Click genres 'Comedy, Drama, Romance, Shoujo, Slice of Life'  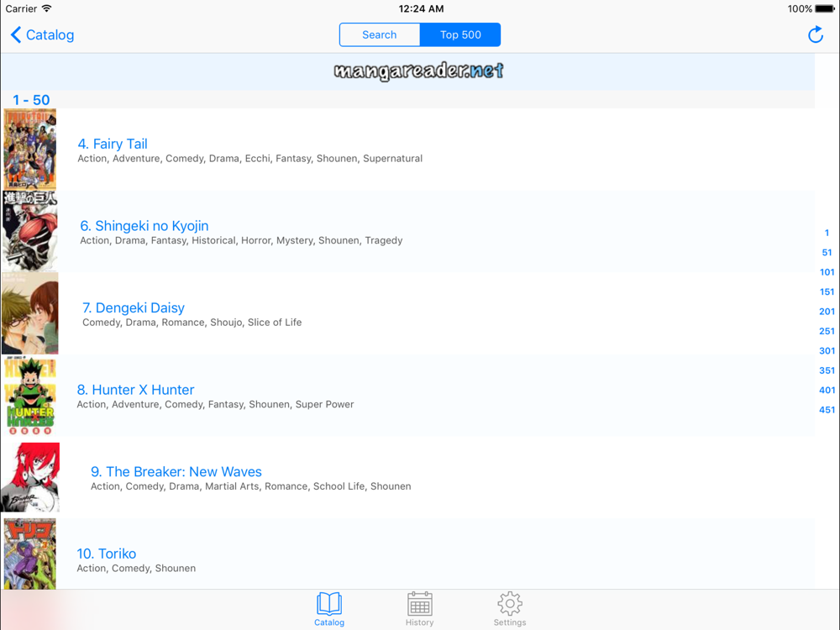coord(192,323)
